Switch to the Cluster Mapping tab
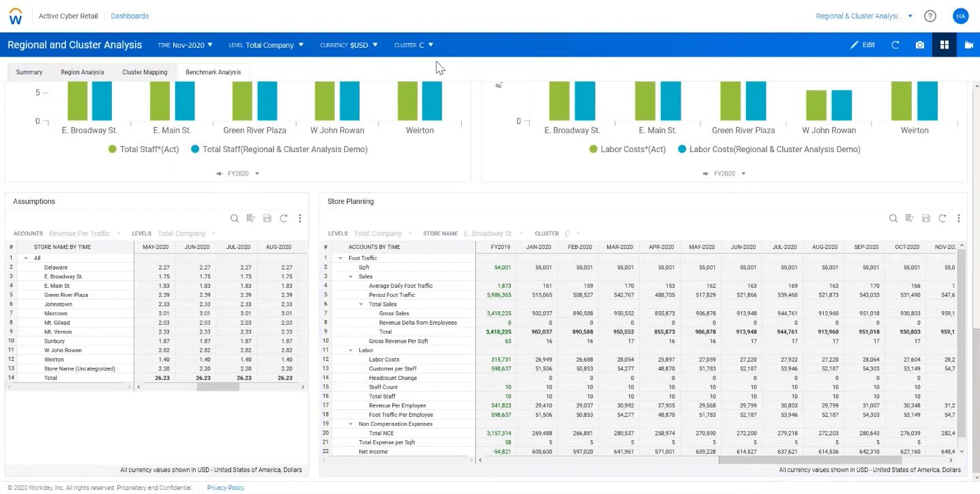Image resolution: width=980 pixels, height=494 pixels. point(145,72)
